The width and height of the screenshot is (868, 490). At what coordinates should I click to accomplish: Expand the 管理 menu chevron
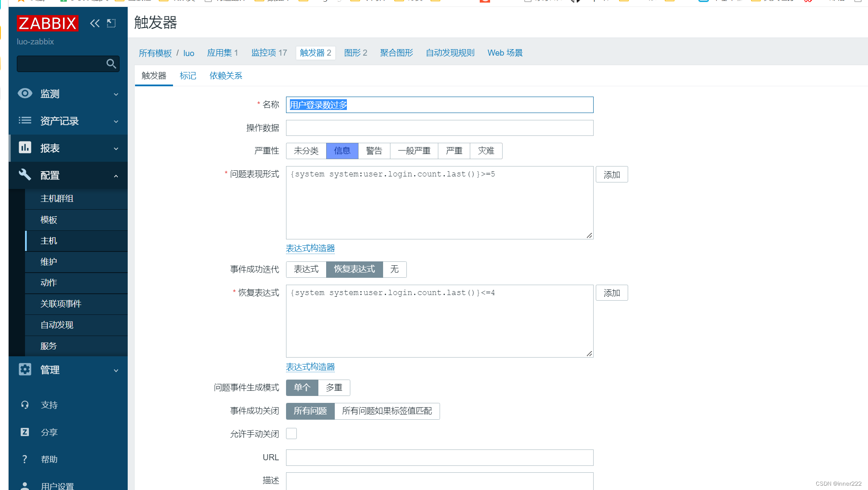coord(116,370)
